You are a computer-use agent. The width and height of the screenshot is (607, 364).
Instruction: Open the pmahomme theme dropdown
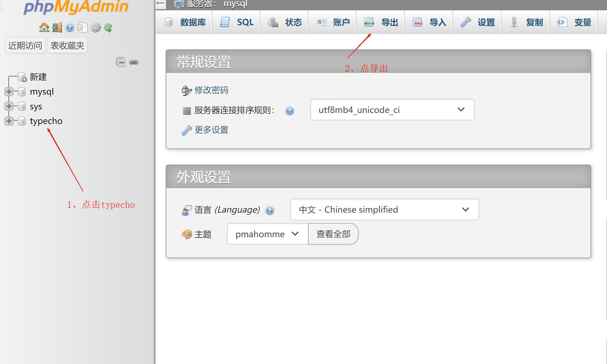tap(267, 234)
